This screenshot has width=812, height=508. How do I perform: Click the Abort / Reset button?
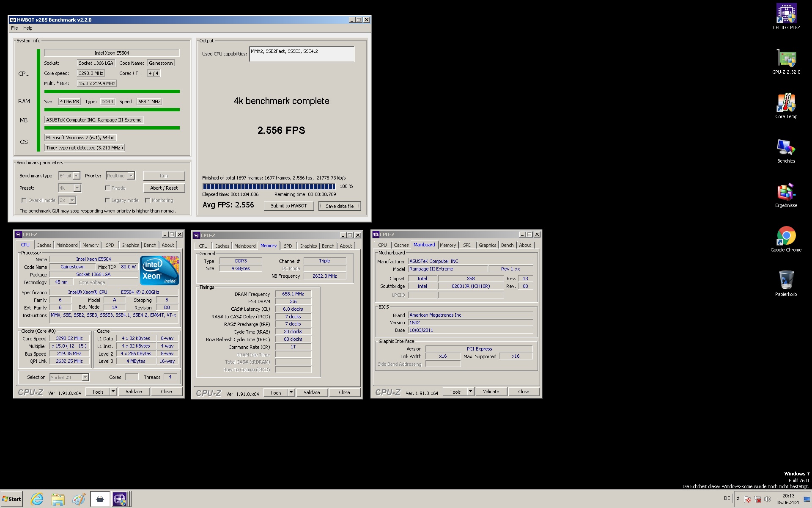tap(164, 188)
